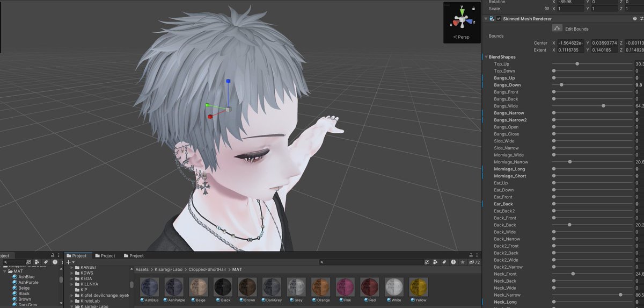Click the Bounds Center Y field
This screenshot has height=308, width=644.
tap(605, 43)
